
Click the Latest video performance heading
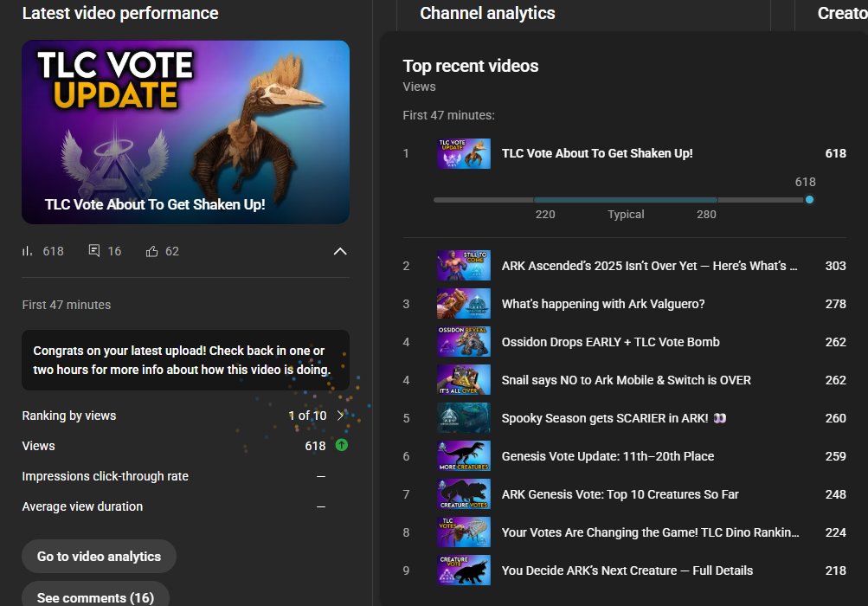[120, 13]
